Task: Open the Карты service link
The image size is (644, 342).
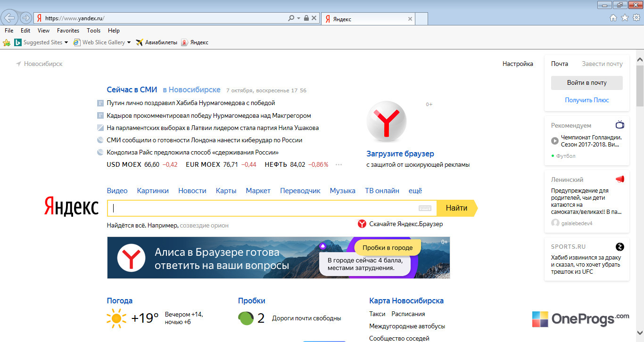Action: (x=226, y=191)
